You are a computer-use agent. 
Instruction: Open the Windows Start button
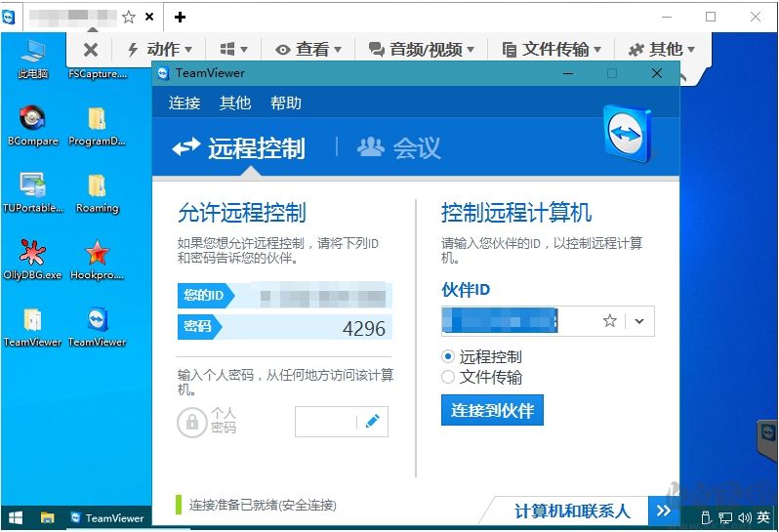tap(16, 518)
